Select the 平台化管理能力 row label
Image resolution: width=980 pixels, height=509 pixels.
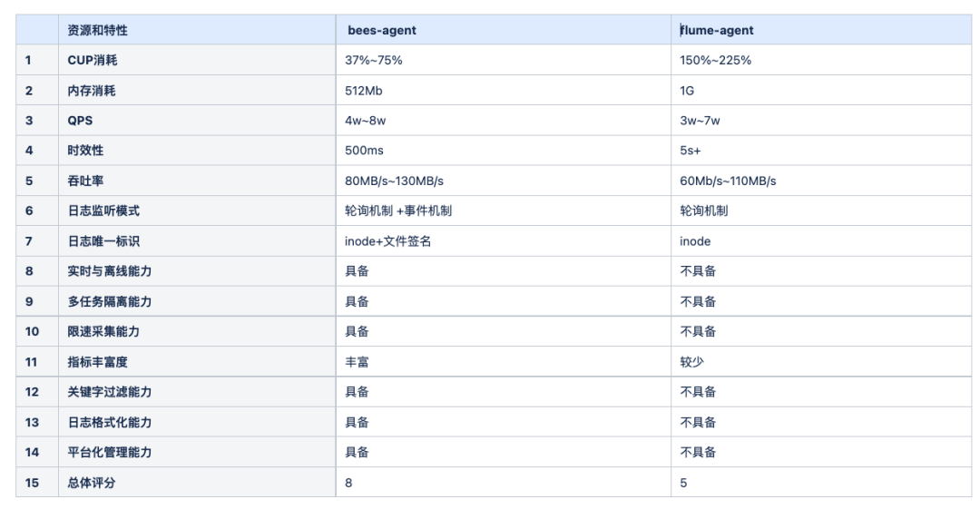pyautogui.click(x=110, y=453)
